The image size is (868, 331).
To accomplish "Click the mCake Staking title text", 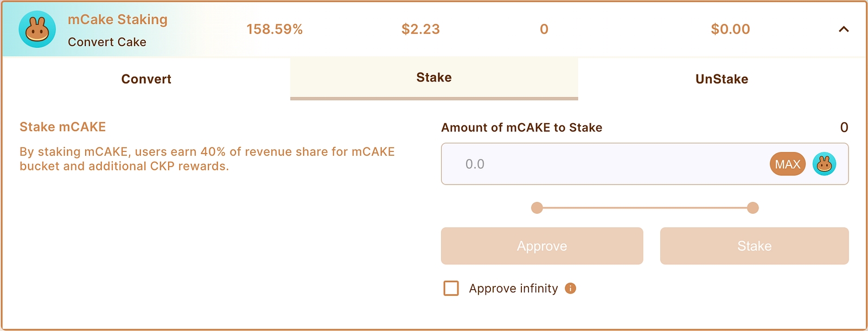I will tap(117, 20).
